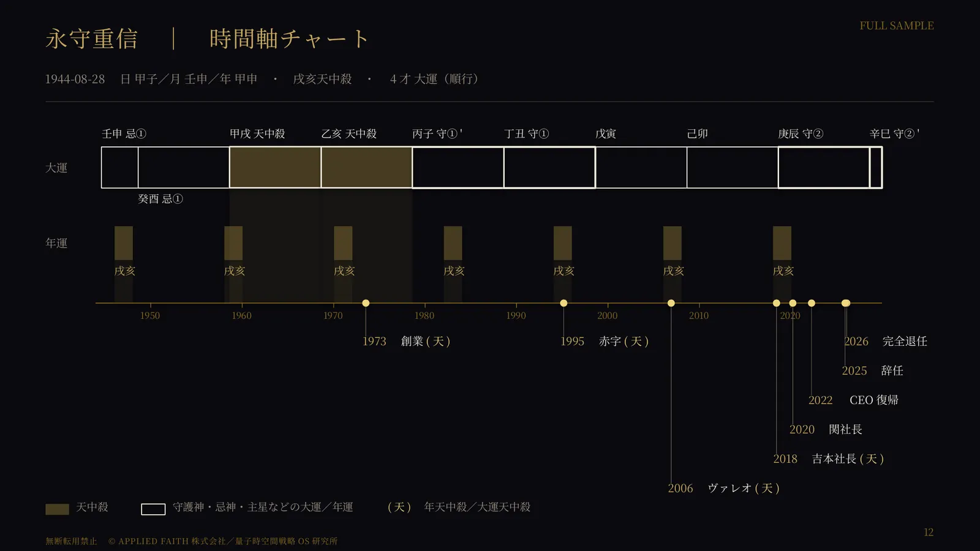Click the 1973 創業 timeline dot
980x551 pixels.
click(x=366, y=303)
